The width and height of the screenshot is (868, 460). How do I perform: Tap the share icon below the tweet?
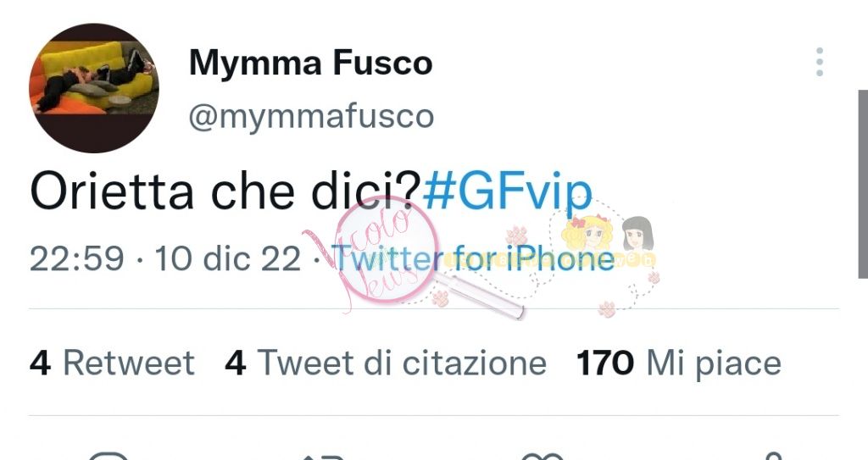pos(774,456)
